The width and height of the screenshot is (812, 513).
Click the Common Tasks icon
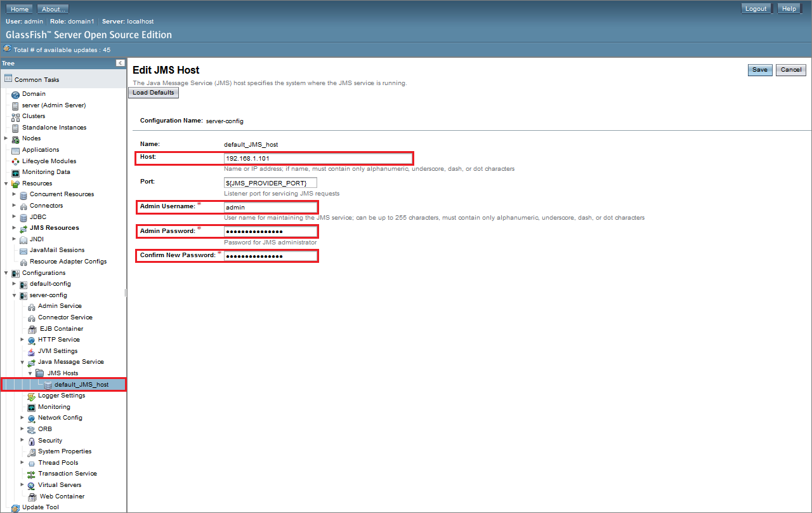click(8, 79)
